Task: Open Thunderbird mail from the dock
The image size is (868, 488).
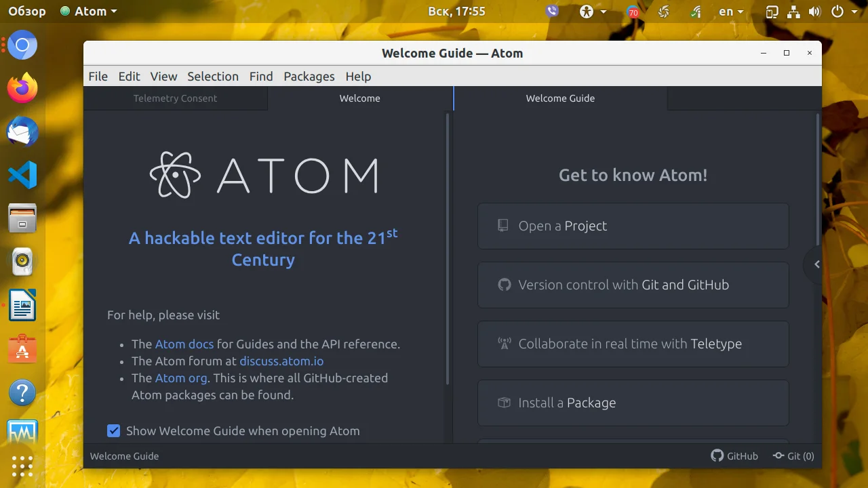Action: 22,131
